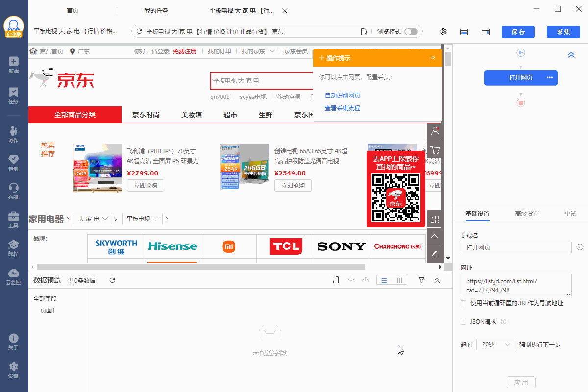The image size is (588, 392).
Task: Expand the 平板电视 category dropdown
Action: tap(143, 219)
